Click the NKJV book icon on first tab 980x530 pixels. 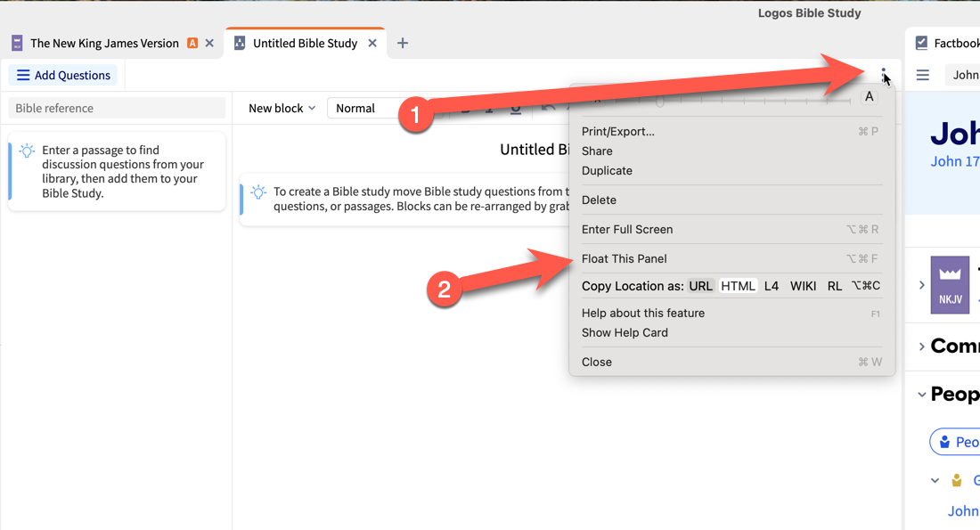pyautogui.click(x=17, y=43)
